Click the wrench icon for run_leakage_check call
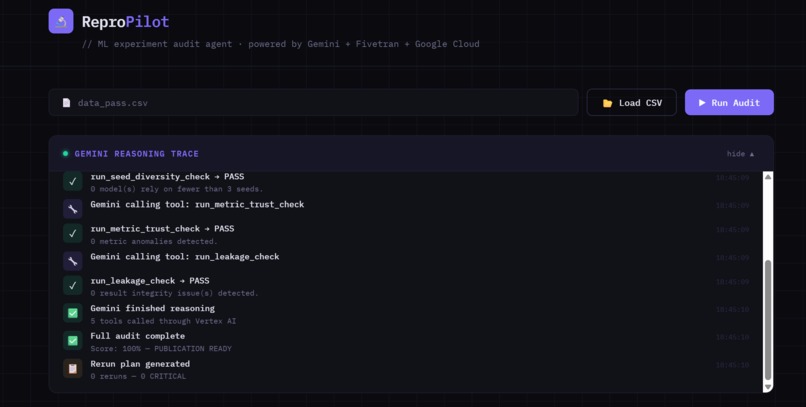 pyautogui.click(x=72, y=261)
